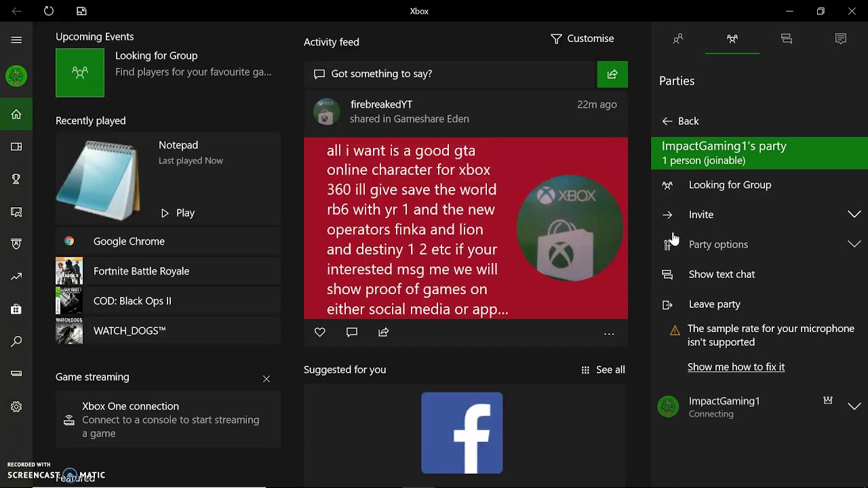
Task: Open Trending arrow icon in sidebar
Action: [x=16, y=277]
